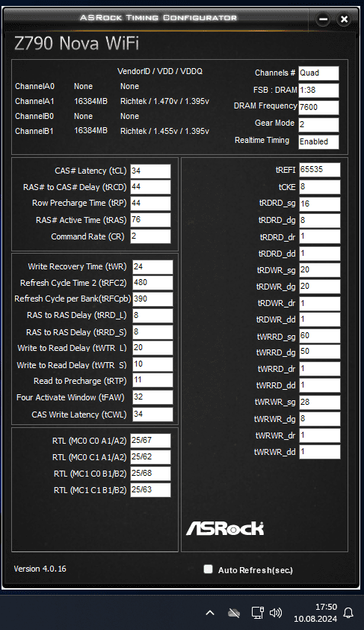Select the FSB : DRAM field 1:38

(x=318, y=91)
